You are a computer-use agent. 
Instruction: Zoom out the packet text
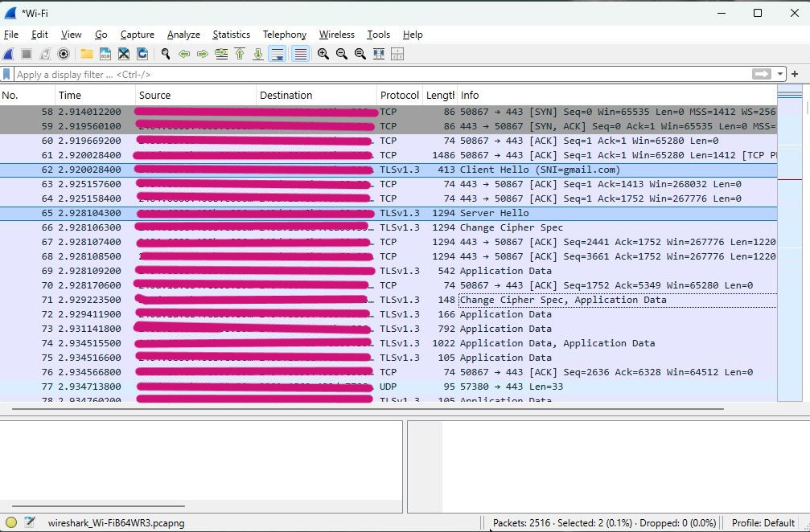click(x=342, y=54)
